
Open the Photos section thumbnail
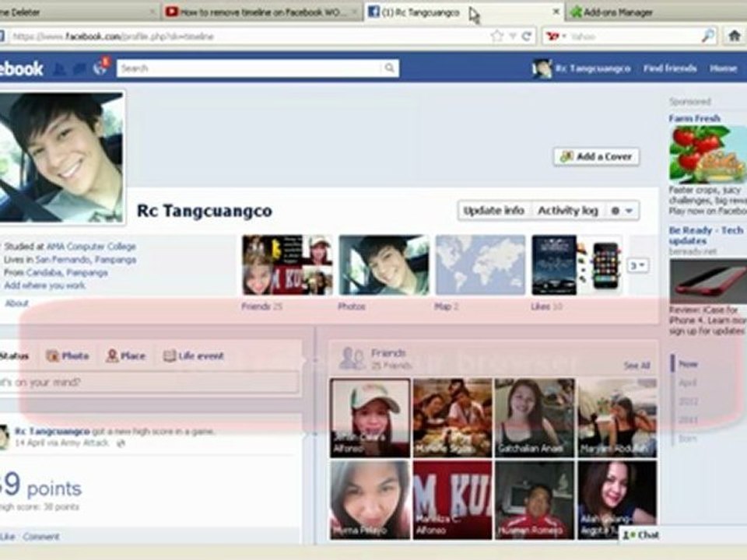384,265
